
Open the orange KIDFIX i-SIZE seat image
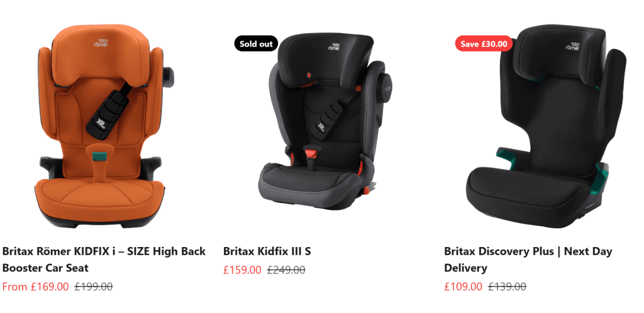click(x=103, y=126)
